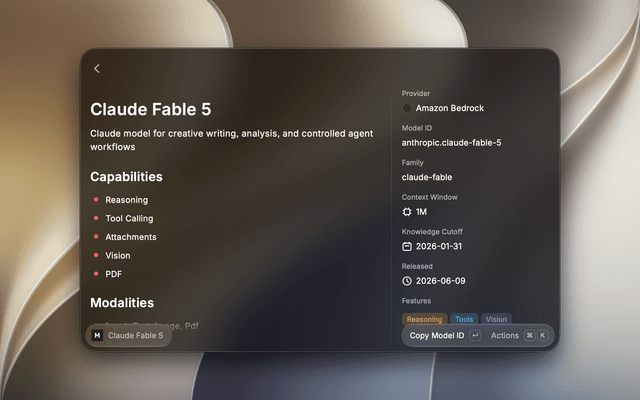Click the Released label
This screenshot has height=400, width=640.
[417, 266]
